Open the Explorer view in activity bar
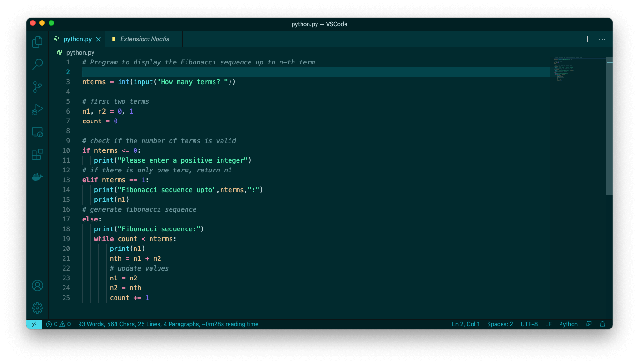Screen dimensions: 639x364 [x=37, y=42]
